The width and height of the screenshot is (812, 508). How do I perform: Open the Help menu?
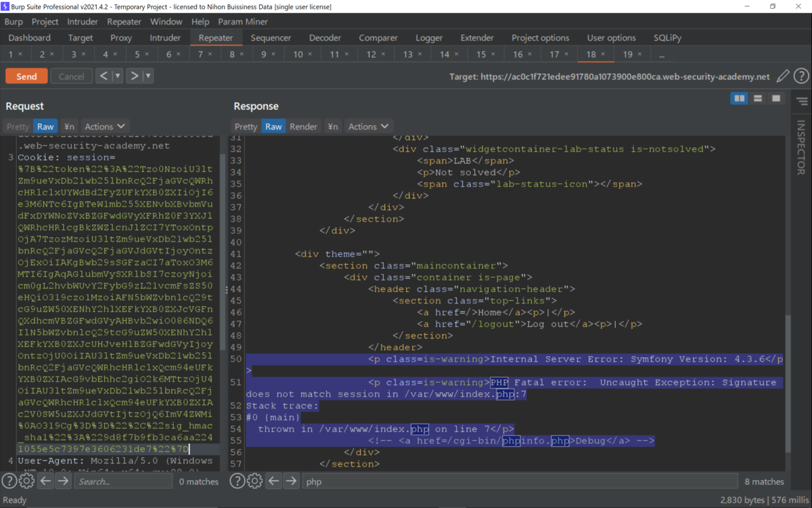[x=200, y=22]
